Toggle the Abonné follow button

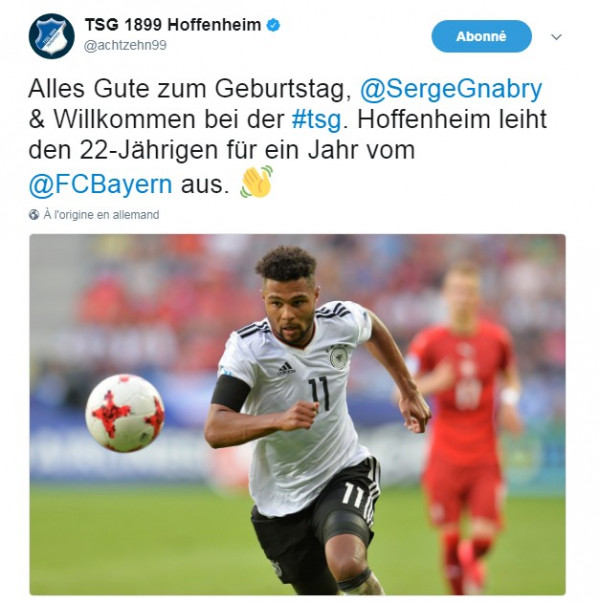tap(482, 37)
